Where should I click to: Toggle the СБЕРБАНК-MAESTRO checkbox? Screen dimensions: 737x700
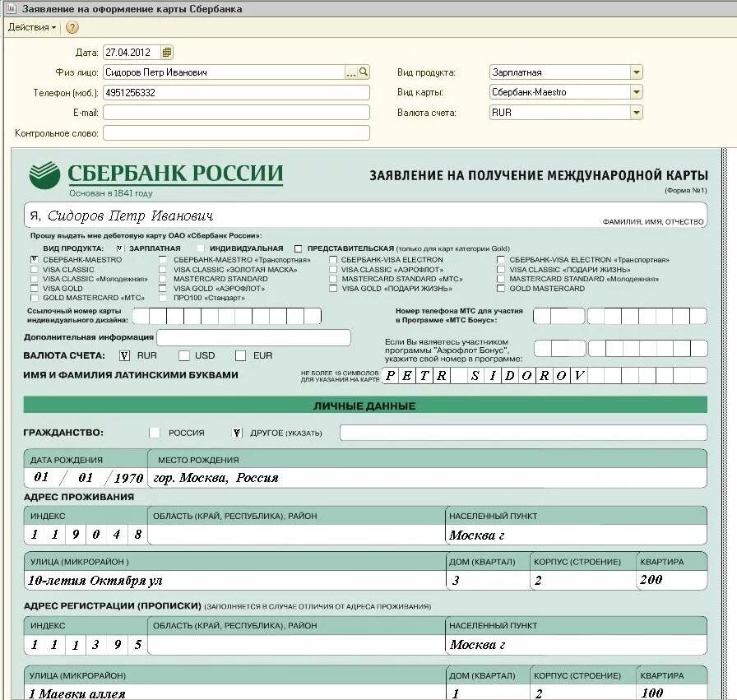pyautogui.click(x=34, y=259)
